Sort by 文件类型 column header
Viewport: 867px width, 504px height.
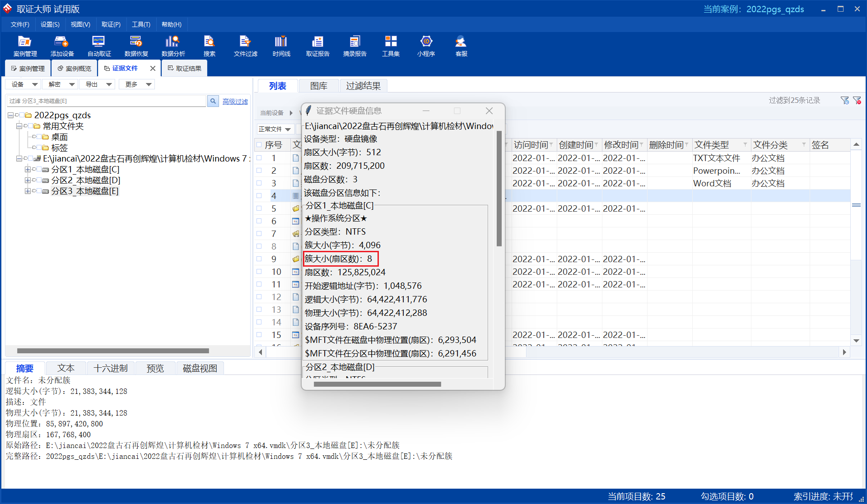tap(721, 145)
